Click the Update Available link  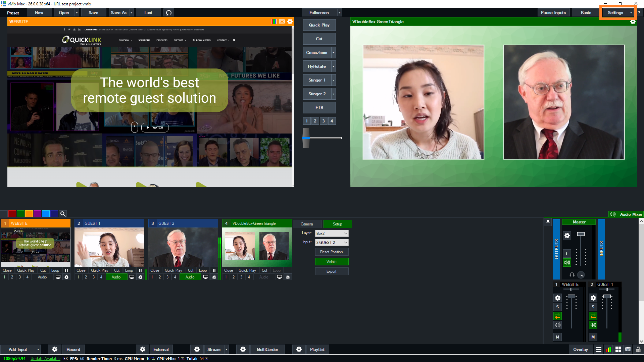coord(45,359)
